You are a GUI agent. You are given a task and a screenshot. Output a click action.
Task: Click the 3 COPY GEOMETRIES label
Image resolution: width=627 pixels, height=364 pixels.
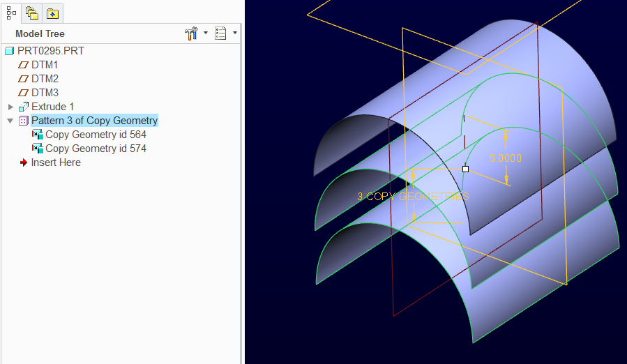413,197
